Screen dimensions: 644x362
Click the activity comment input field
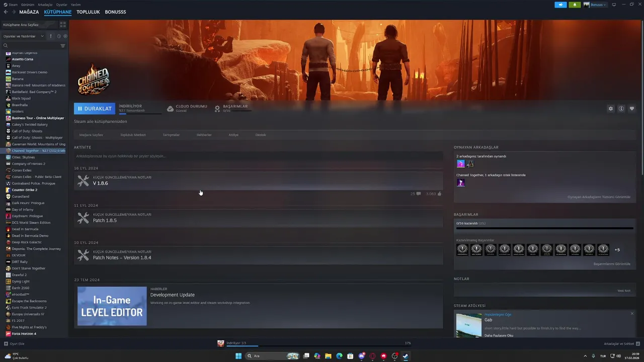pos(258,156)
